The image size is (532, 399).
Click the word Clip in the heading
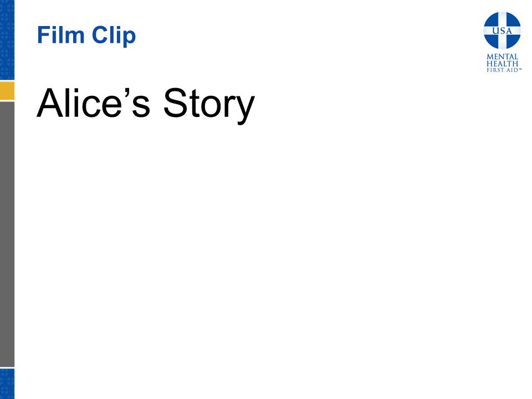pyautogui.click(x=114, y=35)
